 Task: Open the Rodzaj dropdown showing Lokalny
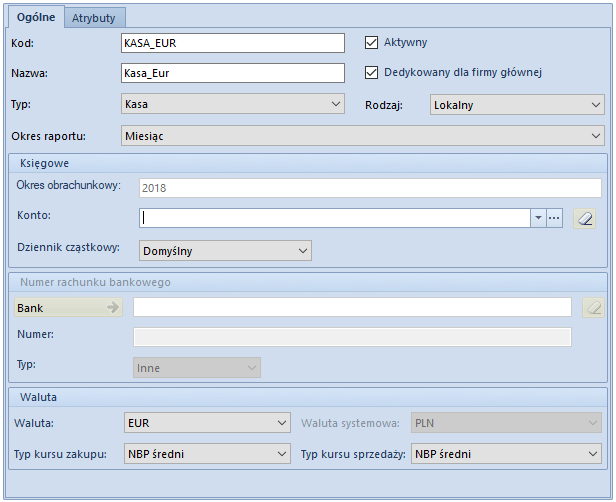[517, 104]
